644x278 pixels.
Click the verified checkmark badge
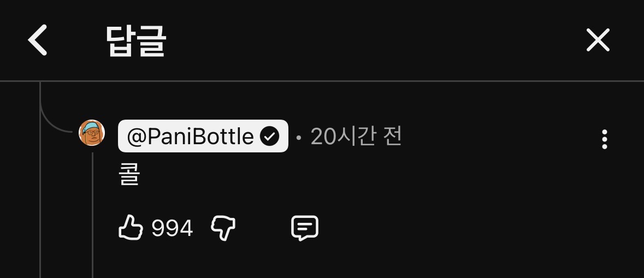pyautogui.click(x=269, y=137)
